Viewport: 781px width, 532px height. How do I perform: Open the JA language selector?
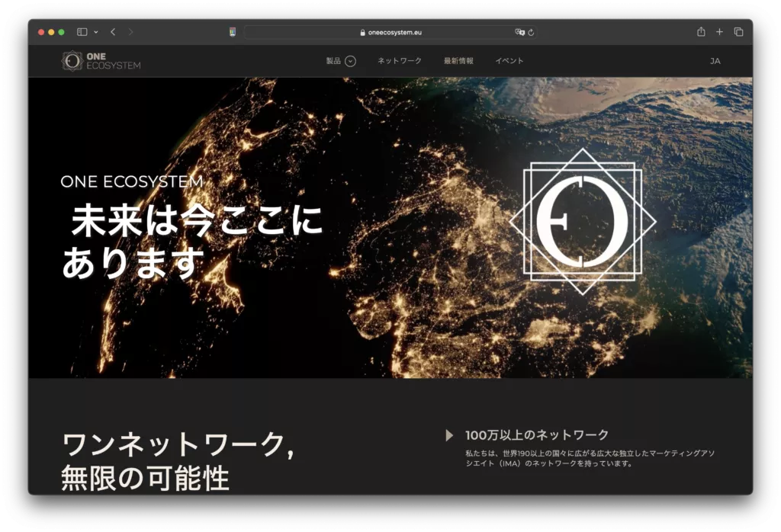pyautogui.click(x=715, y=61)
